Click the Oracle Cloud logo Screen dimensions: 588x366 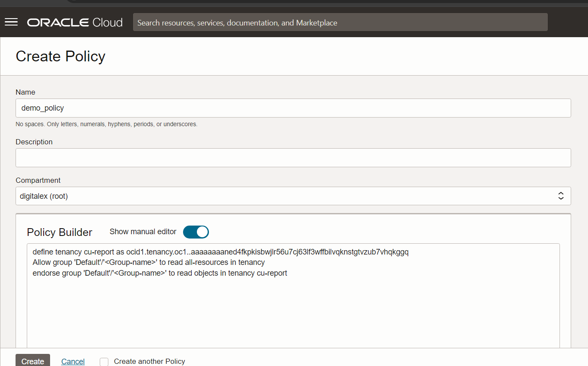click(x=75, y=22)
